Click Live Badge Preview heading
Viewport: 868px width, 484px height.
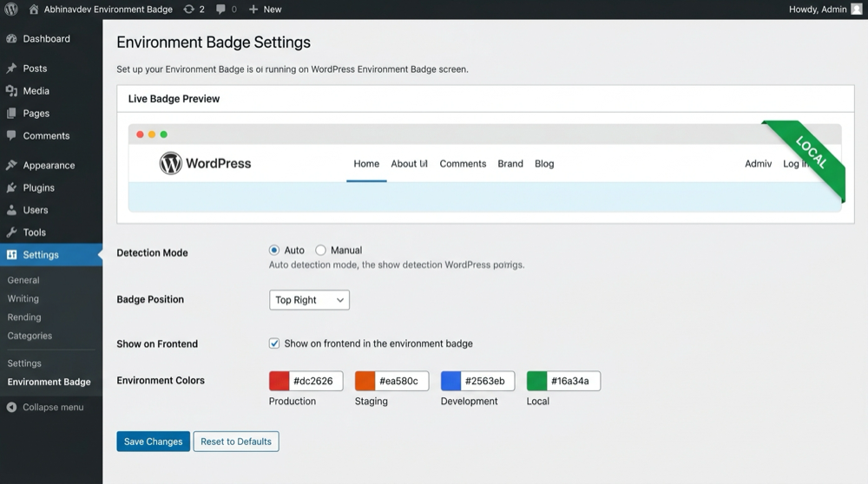click(174, 99)
